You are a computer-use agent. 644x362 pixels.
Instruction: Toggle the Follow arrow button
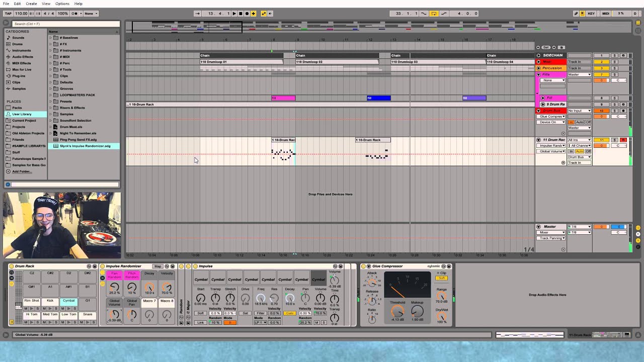click(x=198, y=14)
